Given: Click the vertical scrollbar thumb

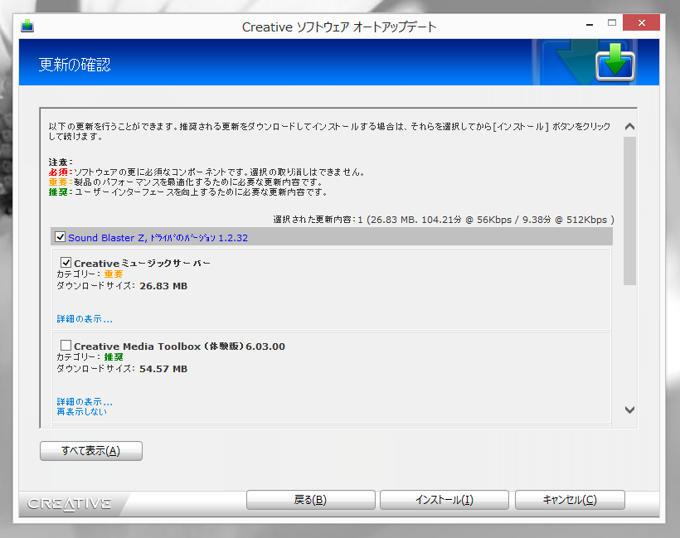Looking at the screenshot, I should pos(630,211).
